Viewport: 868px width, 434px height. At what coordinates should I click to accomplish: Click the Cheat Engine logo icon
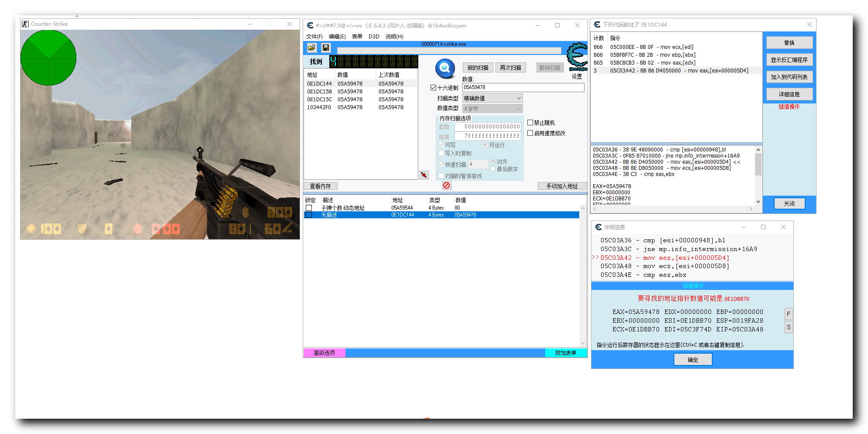click(x=578, y=56)
